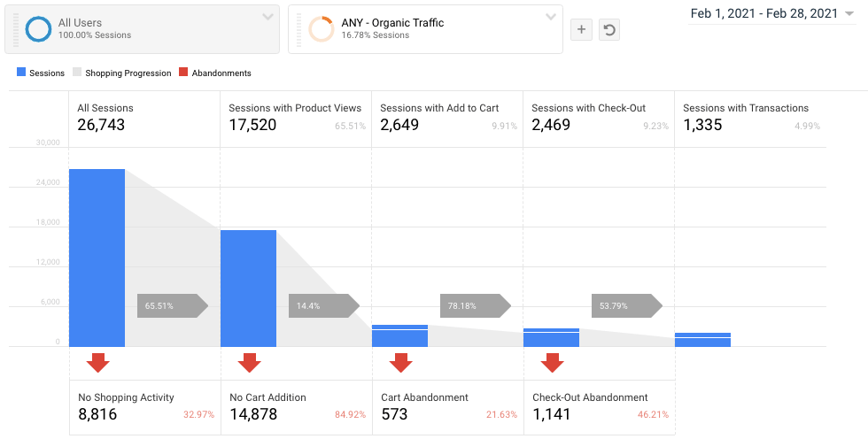Open the All Users segment dropdown chevron
This screenshot has height=439, width=868.
pos(267,17)
